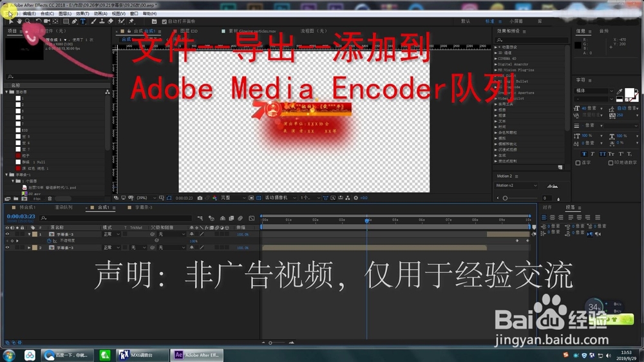Image resolution: width=644 pixels, height=362 pixels.
Task: Click the faux italic T style icon
Action: click(592, 154)
